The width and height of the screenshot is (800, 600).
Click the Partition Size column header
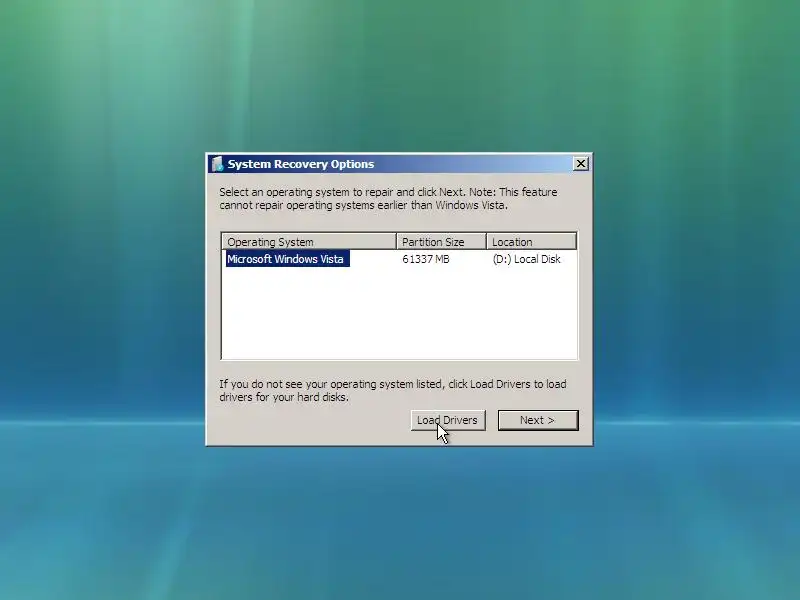pos(441,241)
